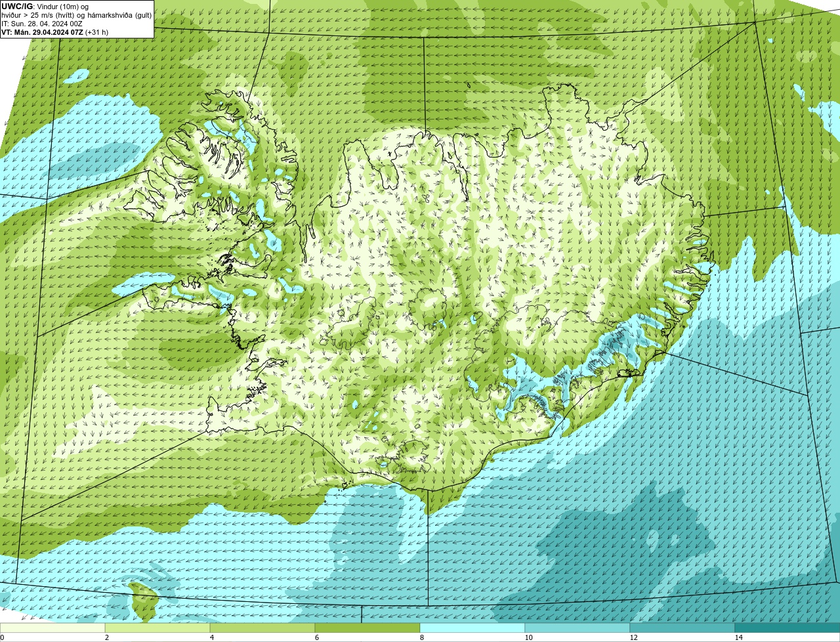This screenshot has height=642, width=840.
Task: Click the 2–4 m/s light green color bar segment
Action: coord(157,628)
